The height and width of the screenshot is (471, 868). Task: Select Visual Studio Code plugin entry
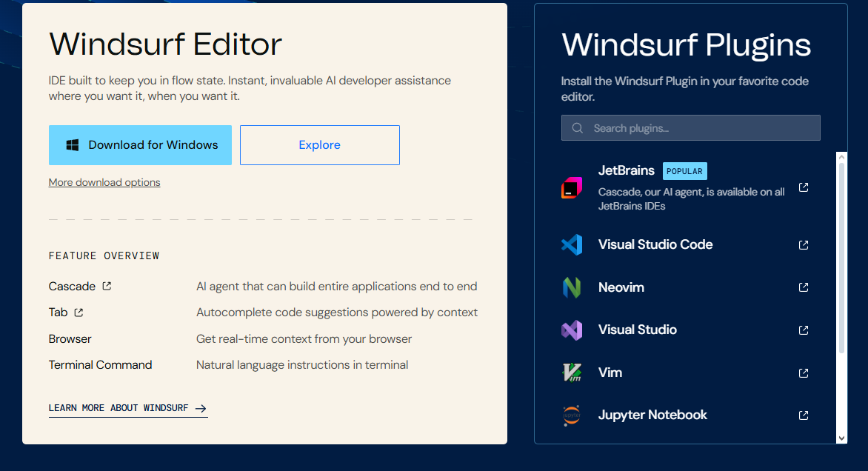[x=655, y=244]
